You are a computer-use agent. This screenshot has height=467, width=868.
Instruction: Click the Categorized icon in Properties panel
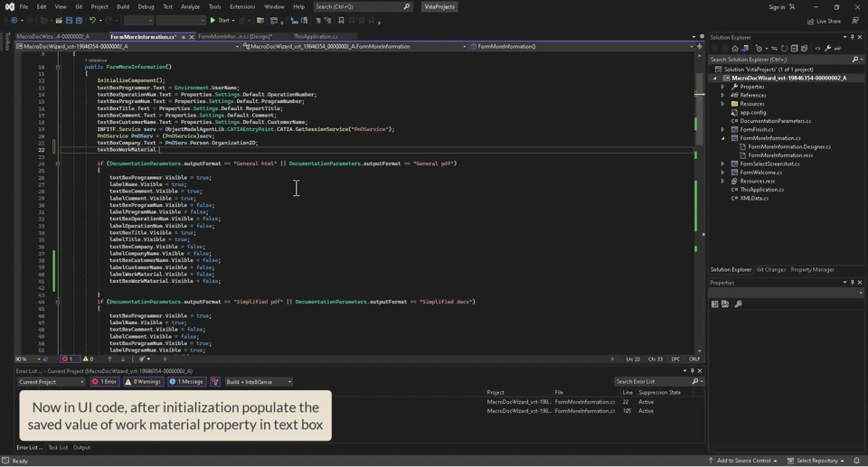click(x=714, y=304)
